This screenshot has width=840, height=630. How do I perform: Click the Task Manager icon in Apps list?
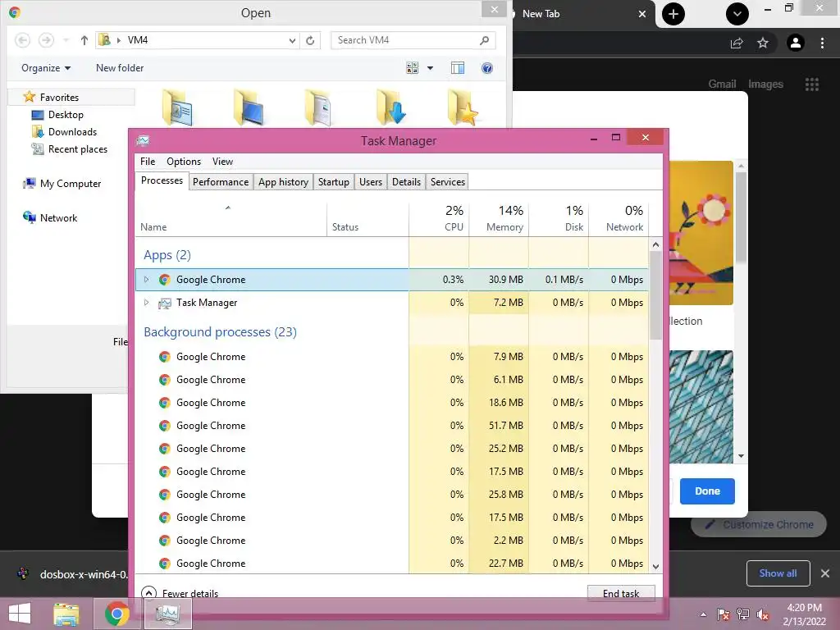coord(164,304)
